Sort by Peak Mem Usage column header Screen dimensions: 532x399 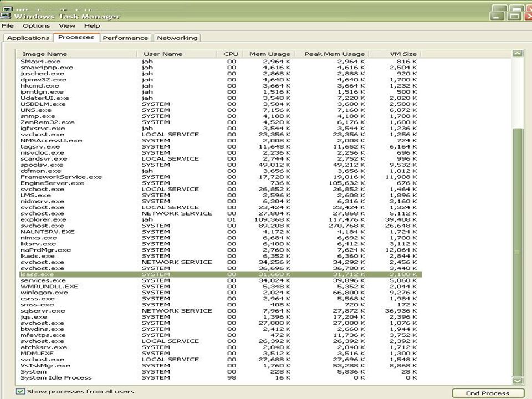332,54
